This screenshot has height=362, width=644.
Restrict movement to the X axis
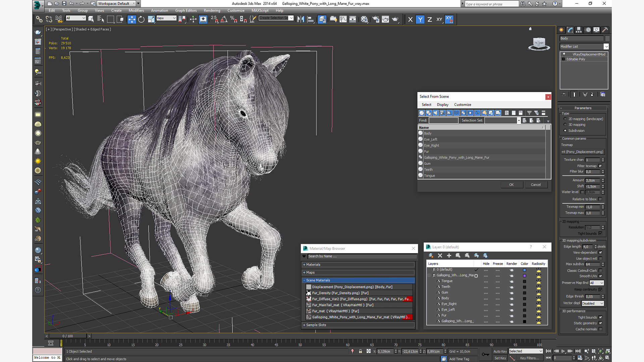click(410, 19)
